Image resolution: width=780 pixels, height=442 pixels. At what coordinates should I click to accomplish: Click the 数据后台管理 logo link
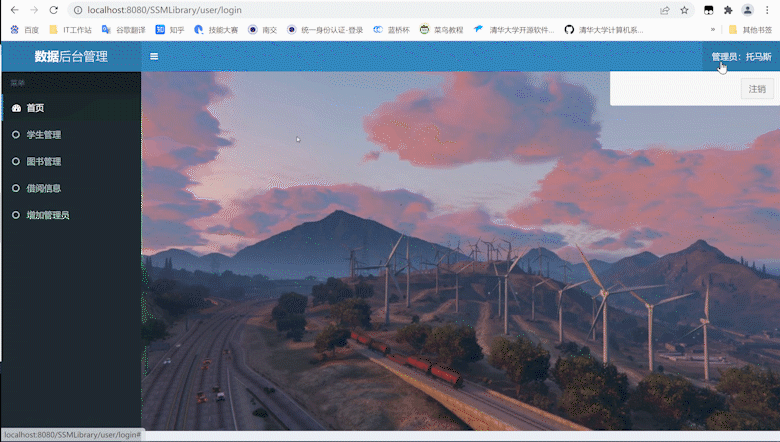tap(71, 56)
